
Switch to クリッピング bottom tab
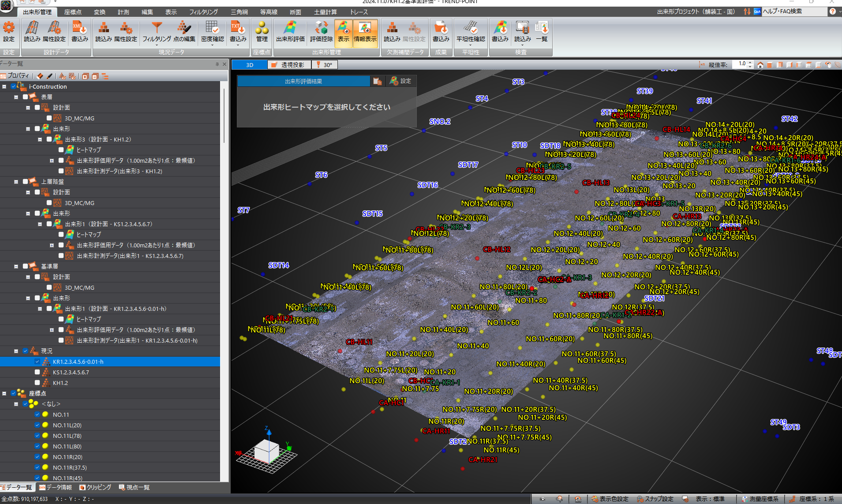coord(95,487)
